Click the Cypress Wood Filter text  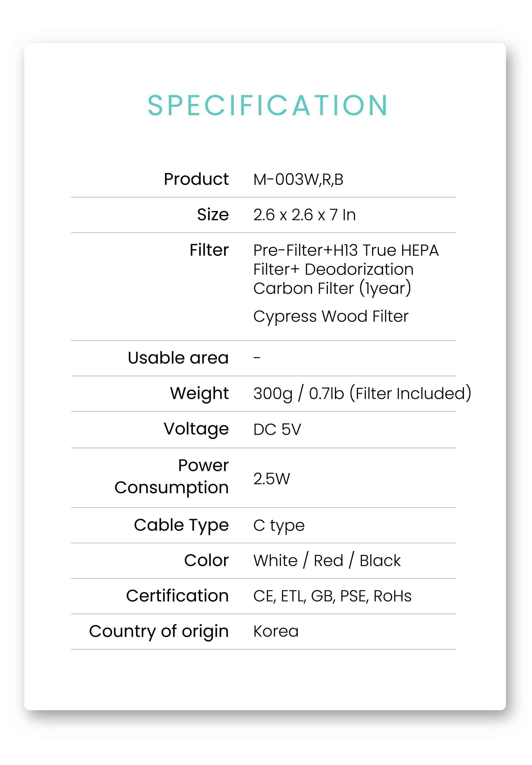(x=331, y=316)
